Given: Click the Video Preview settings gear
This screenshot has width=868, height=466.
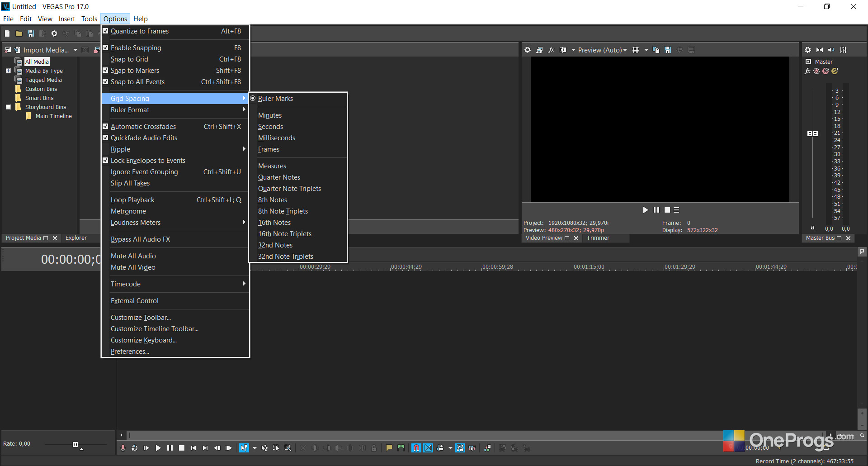Looking at the screenshot, I should [528, 50].
